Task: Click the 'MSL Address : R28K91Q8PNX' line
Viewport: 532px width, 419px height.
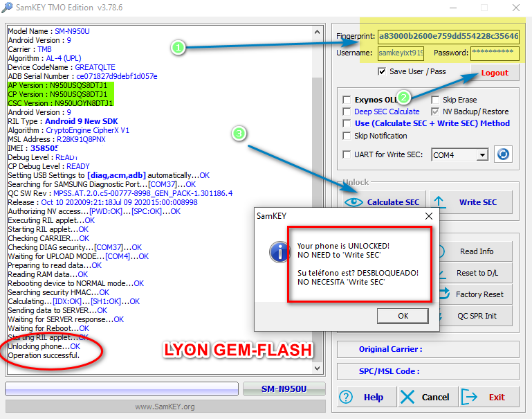Action: [57, 140]
